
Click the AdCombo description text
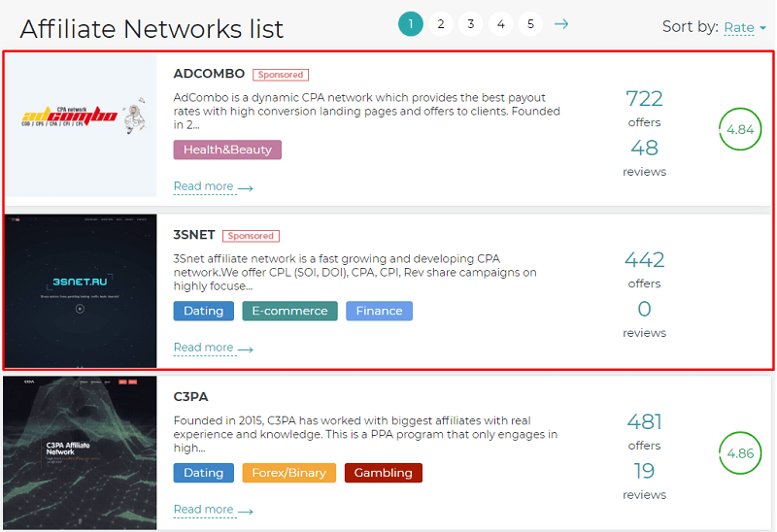point(367,112)
